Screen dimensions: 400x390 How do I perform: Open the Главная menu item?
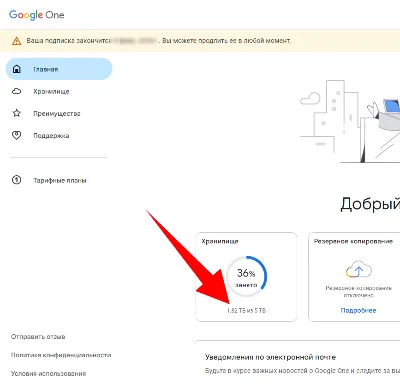59,69
